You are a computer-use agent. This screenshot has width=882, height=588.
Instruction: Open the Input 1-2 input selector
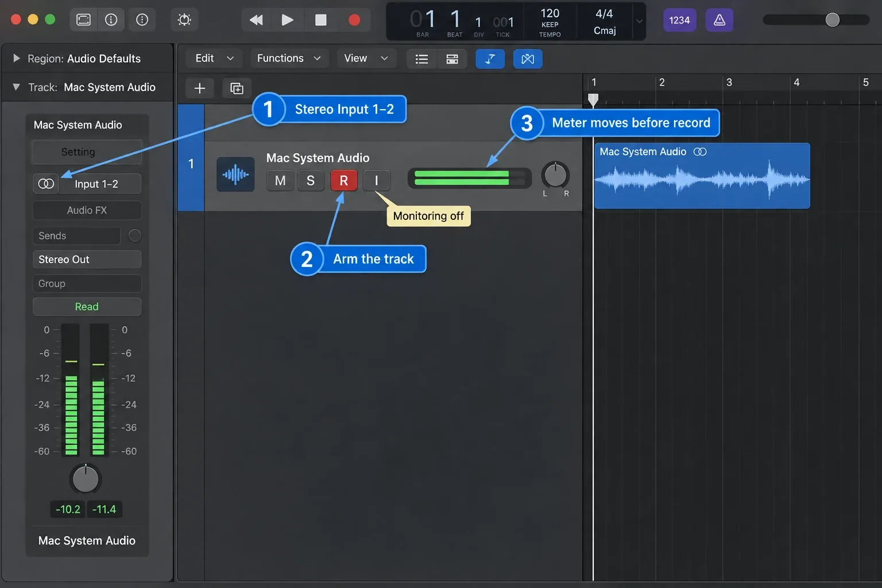pos(101,184)
